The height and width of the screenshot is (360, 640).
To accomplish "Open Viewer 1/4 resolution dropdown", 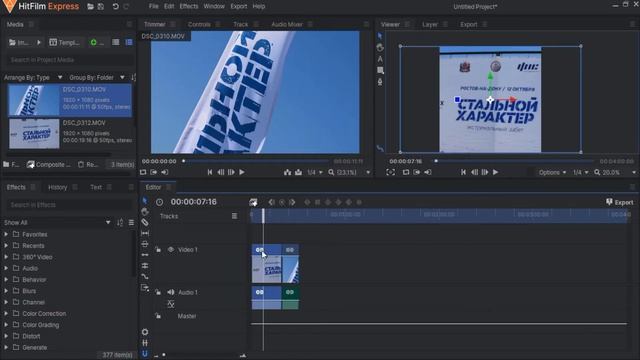I will [x=580, y=172].
